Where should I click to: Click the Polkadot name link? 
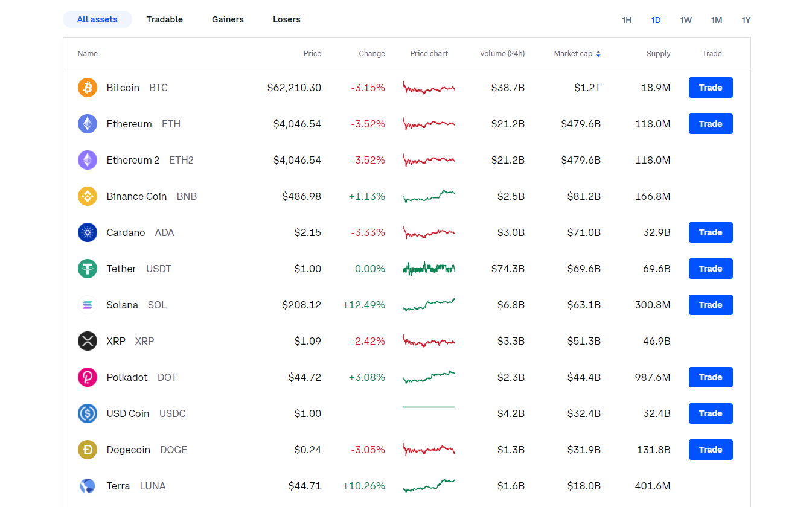pos(127,377)
